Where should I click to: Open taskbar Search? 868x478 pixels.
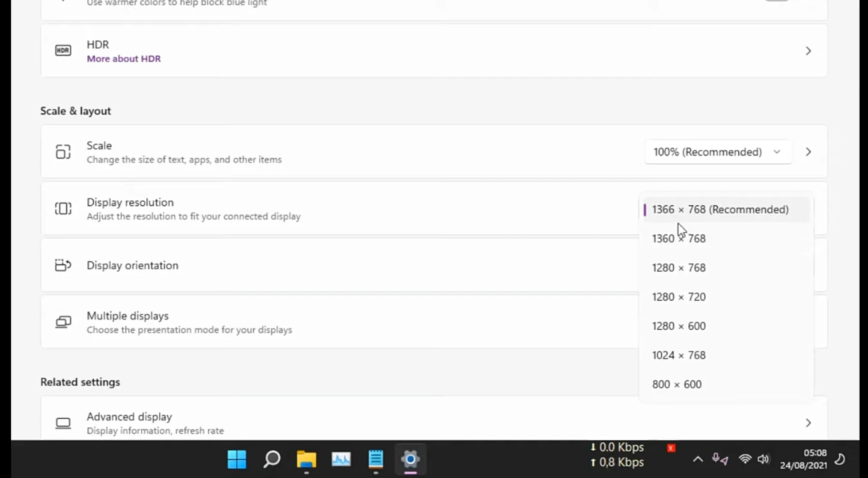[272, 459]
